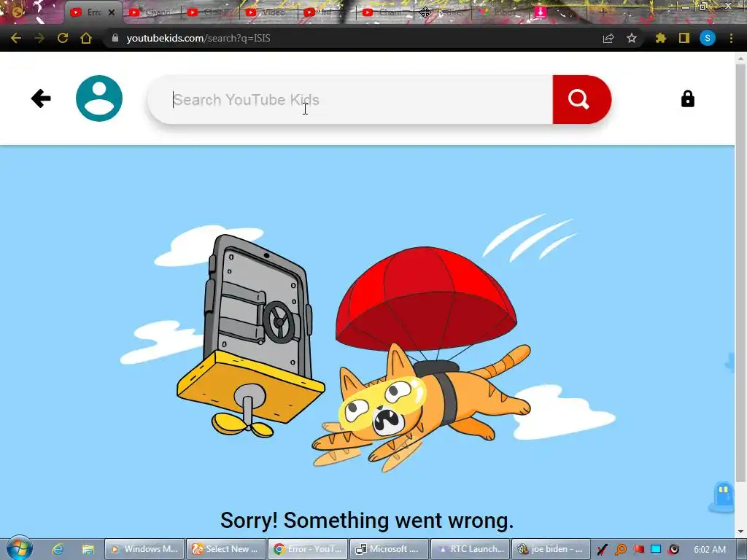Click the round speaker tray icon
Image resolution: width=747 pixels, height=560 pixels.
pos(673,550)
